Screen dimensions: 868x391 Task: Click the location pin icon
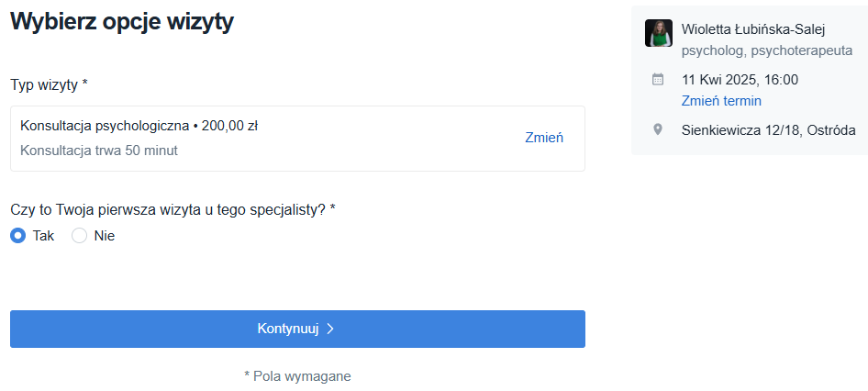pos(658,129)
